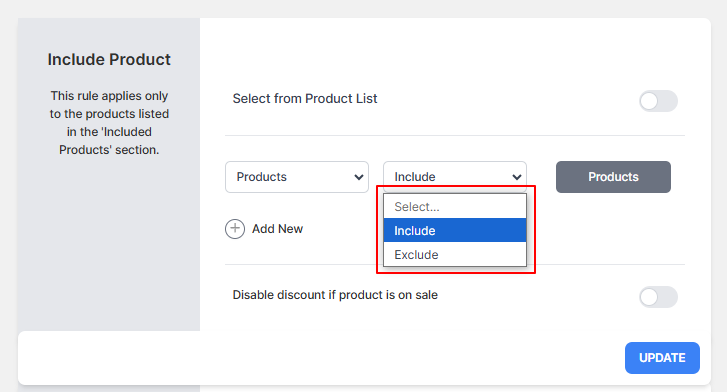This screenshot has height=392, width=727.
Task: Click the Include Product heading
Action: click(x=109, y=59)
